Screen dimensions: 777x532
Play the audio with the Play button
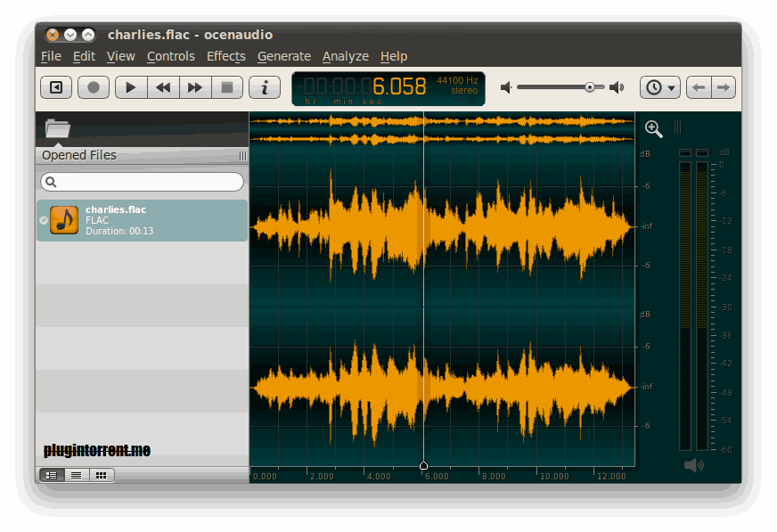coord(131,87)
